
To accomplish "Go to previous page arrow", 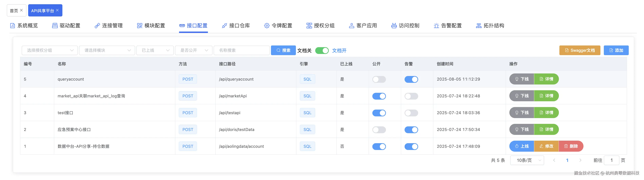I will [x=554, y=160].
